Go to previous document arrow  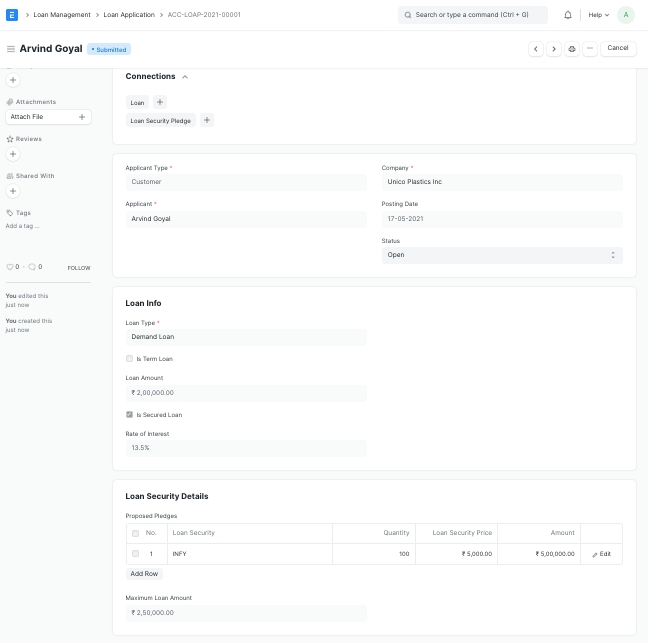tap(536, 48)
